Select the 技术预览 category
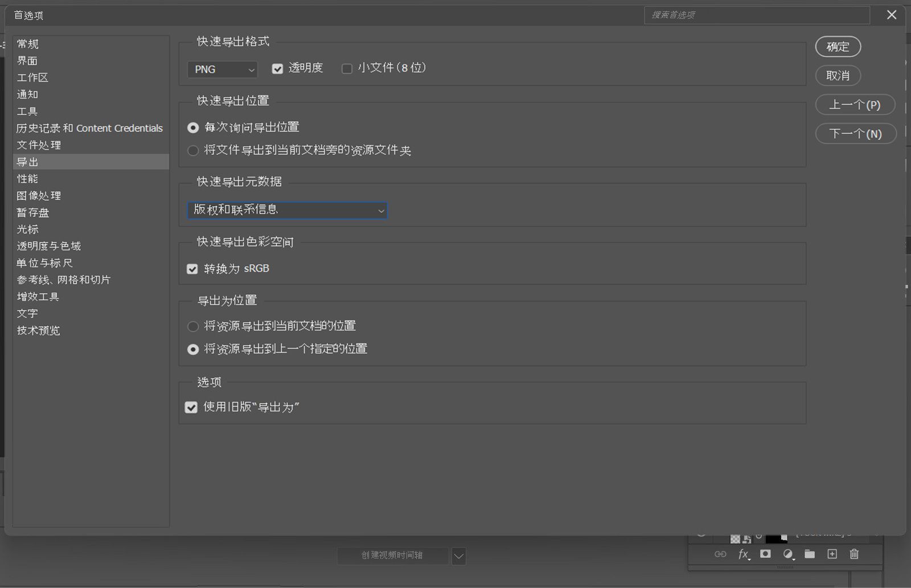Viewport: 911px width, 588px height. pos(91,330)
